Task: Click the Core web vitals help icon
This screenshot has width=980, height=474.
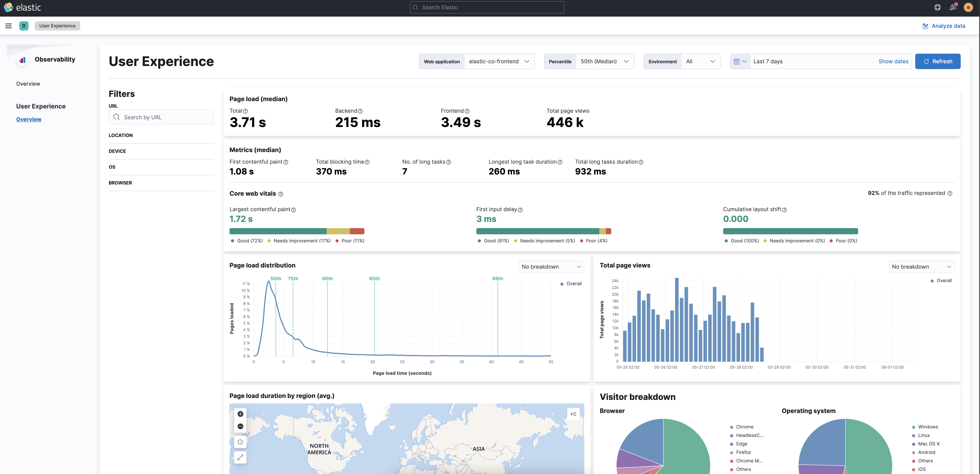Action: 281,194
